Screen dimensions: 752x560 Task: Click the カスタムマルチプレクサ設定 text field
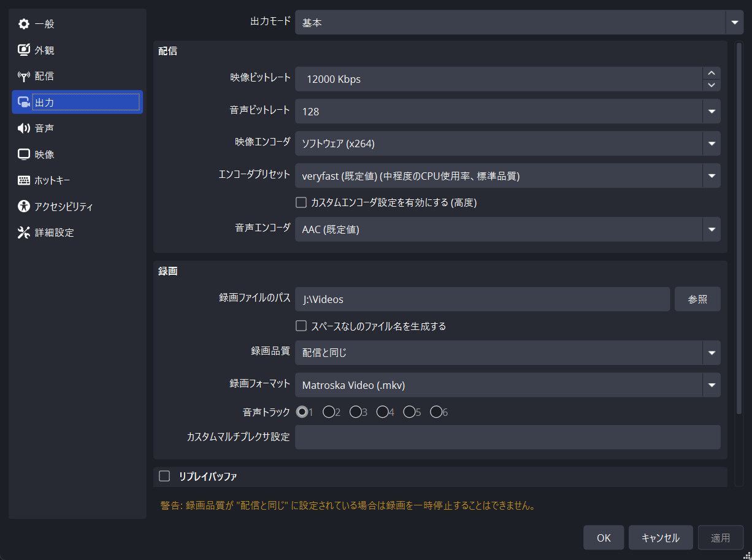[x=507, y=437]
